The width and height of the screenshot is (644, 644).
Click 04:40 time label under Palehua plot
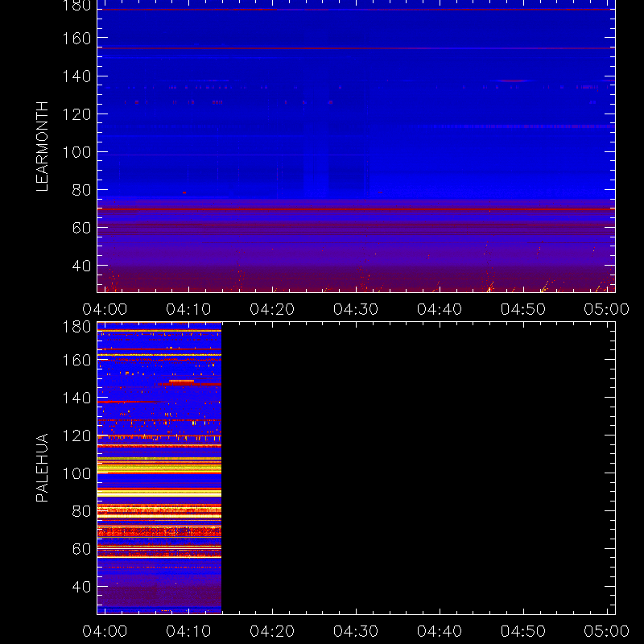pyautogui.click(x=440, y=631)
